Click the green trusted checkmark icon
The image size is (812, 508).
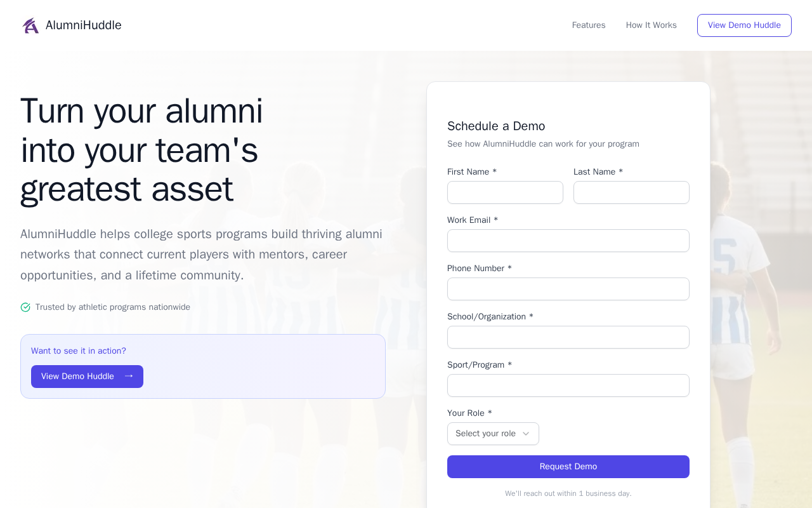point(25,307)
